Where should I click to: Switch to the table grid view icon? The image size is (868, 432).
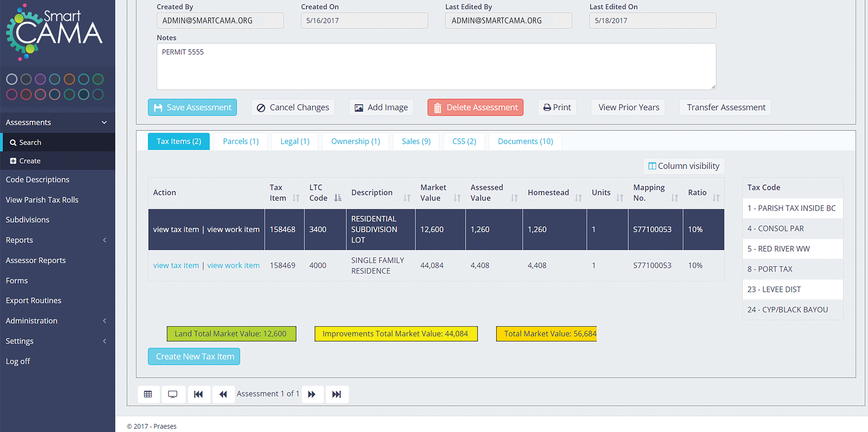click(148, 394)
